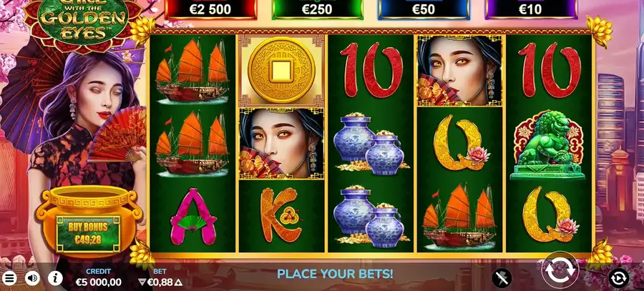Select the €50 blue jackpot
This screenshot has height=291, width=644.
[x=424, y=9]
